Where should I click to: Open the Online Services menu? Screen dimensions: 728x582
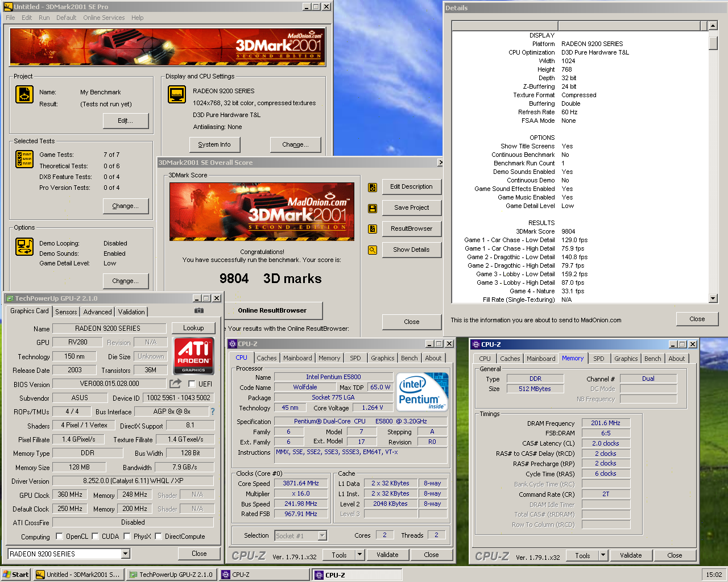[x=104, y=18]
